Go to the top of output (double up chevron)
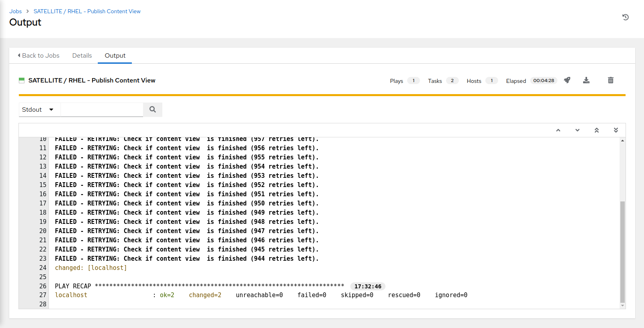Viewport: 644px width, 328px height. click(x=597, y=130)
